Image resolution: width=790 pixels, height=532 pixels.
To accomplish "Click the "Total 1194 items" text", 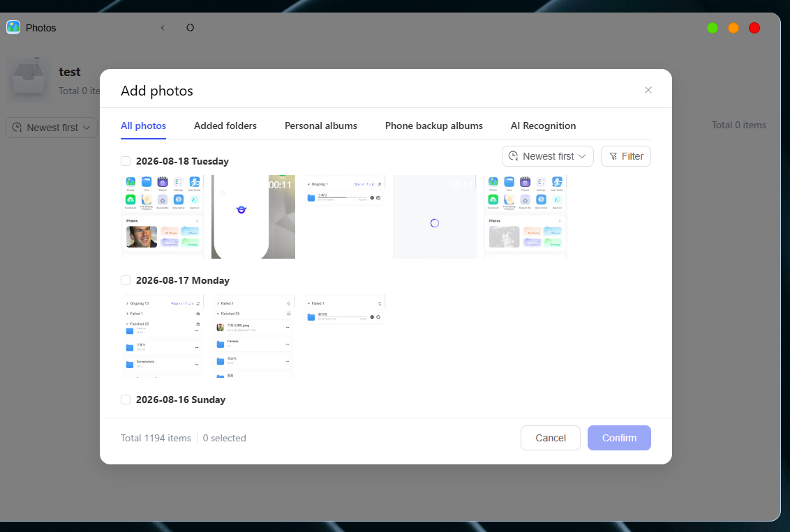I will (156, 438).
